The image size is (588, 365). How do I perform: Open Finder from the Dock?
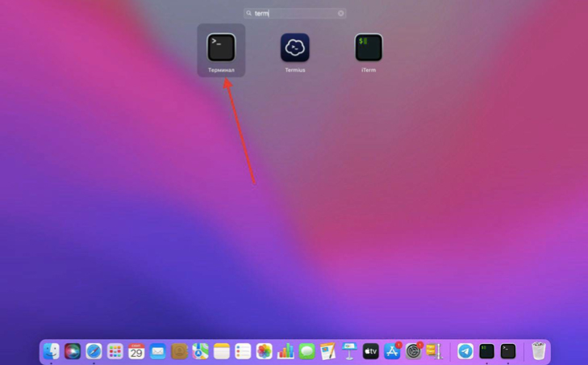pyautogui.click(x=51, y=351)
